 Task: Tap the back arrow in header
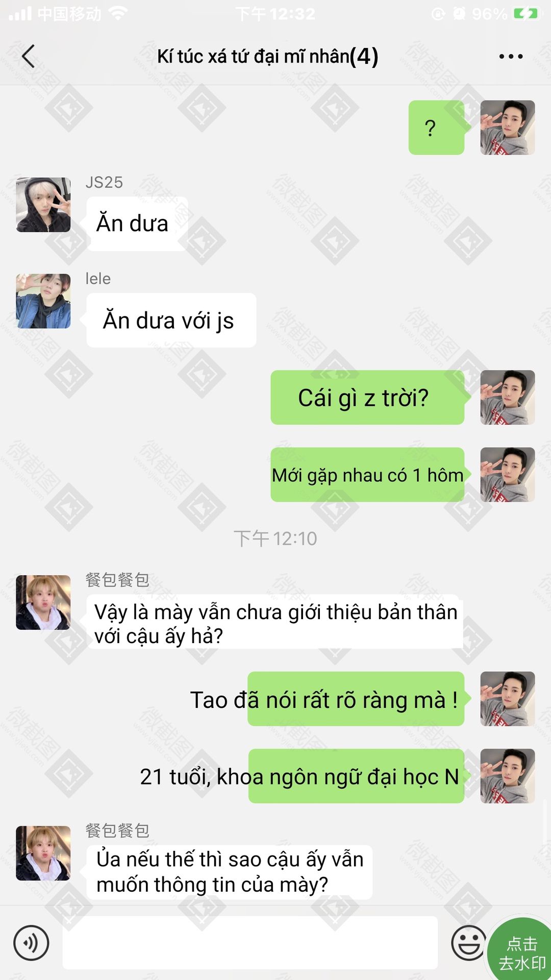tap(29, 56)
